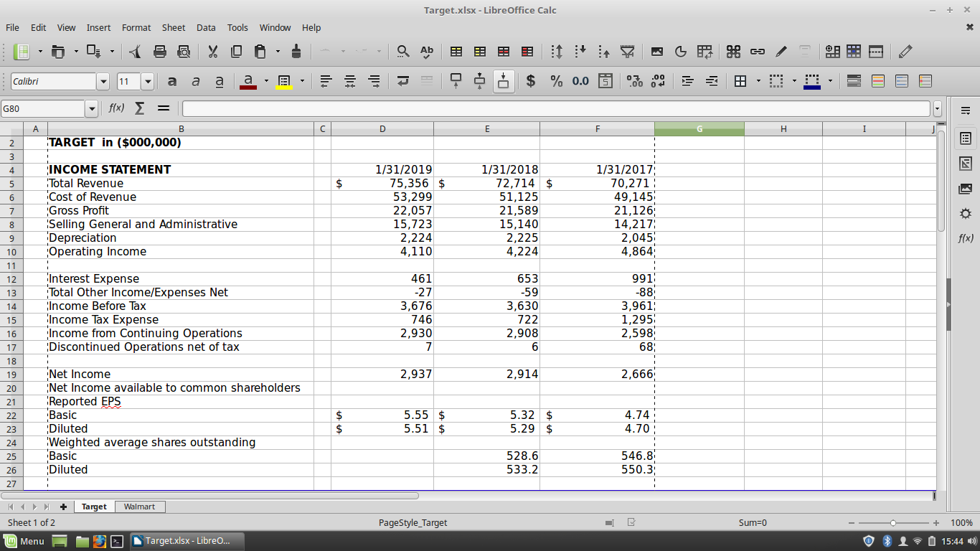Insert Hyperlink with the chain icon

pos(758,52)
